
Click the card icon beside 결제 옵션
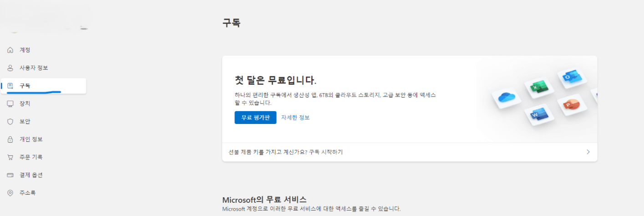coord(10,175)
